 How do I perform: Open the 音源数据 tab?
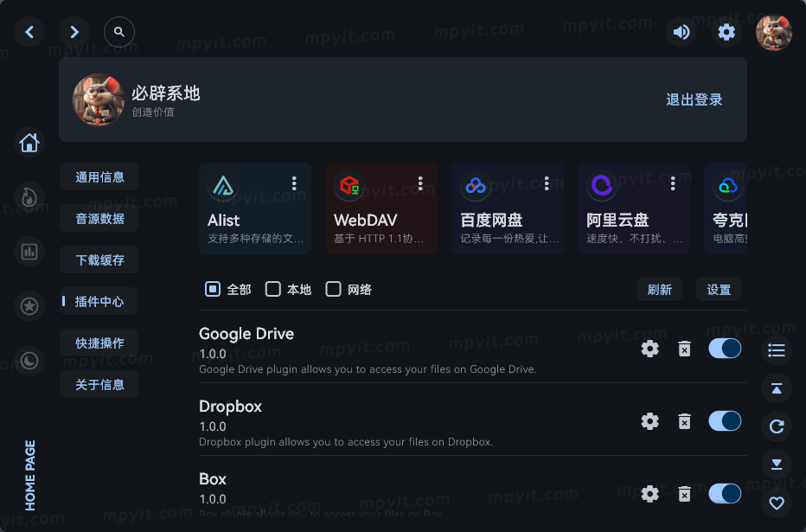click(x=99, y=219)
